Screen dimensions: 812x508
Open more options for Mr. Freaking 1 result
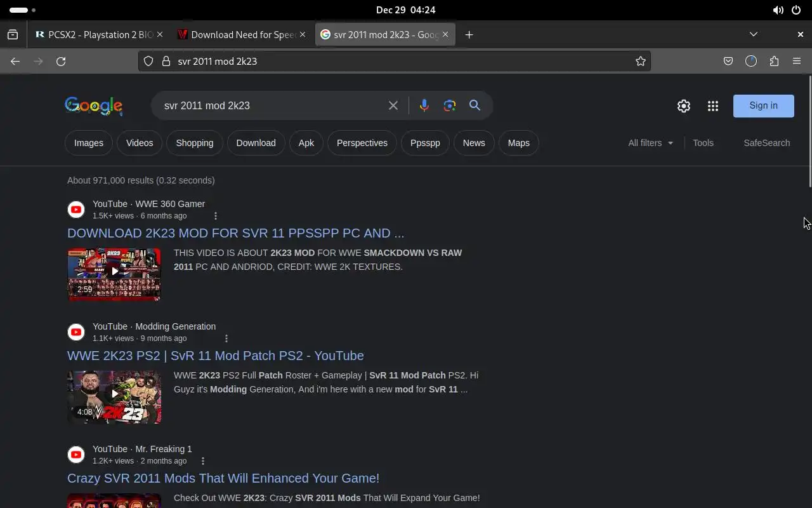click(203, 461)
